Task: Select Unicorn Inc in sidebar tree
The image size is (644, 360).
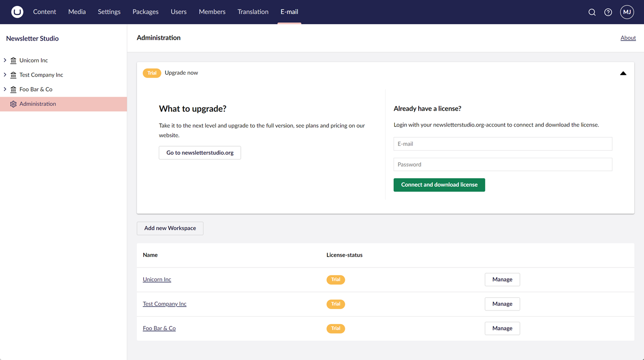Action: coord(34,60)
